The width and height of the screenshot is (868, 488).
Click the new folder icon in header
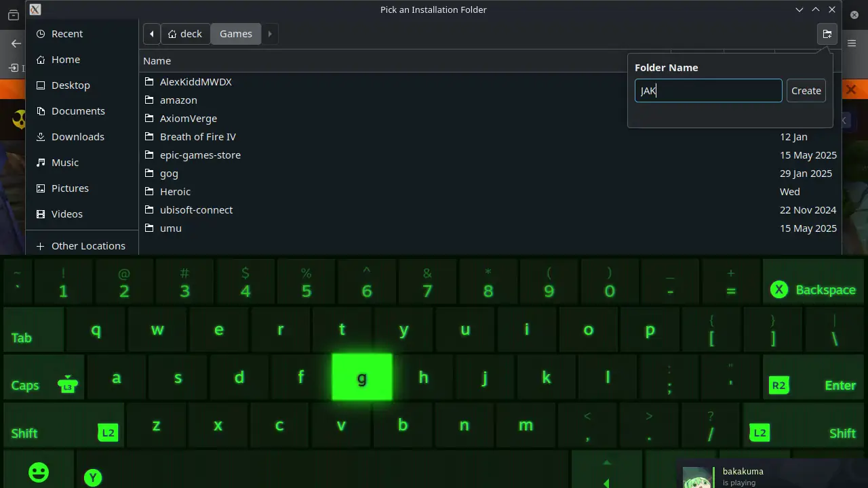(827, 34)
